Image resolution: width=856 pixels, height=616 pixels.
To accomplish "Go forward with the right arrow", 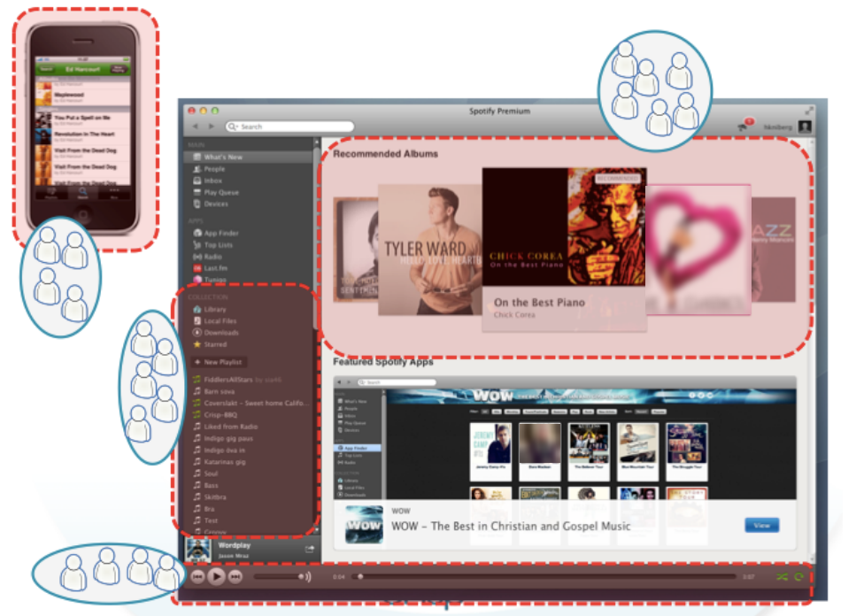I will point(212,127).
